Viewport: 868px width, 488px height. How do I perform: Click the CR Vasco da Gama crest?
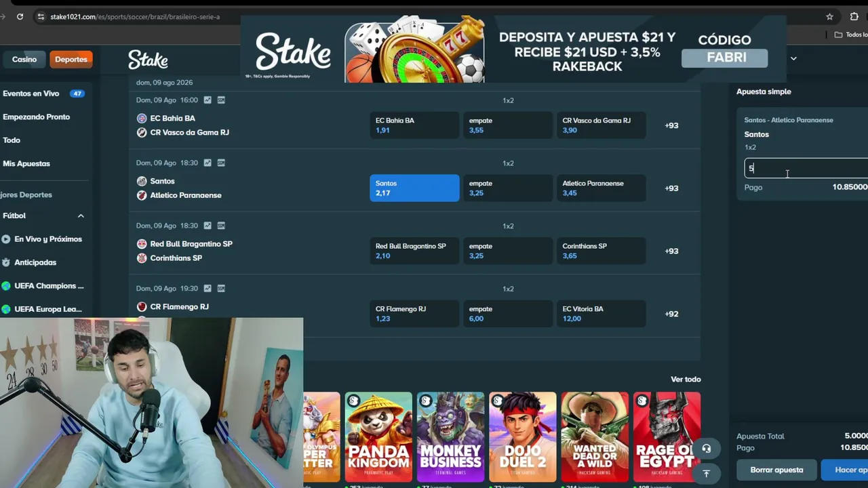142,132
